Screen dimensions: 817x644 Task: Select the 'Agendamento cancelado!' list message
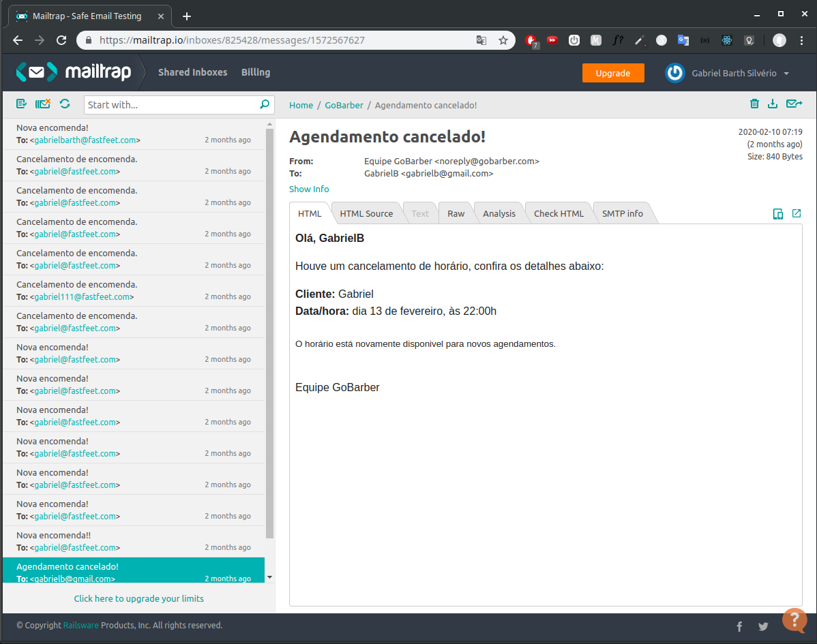(x=134, y=570)
